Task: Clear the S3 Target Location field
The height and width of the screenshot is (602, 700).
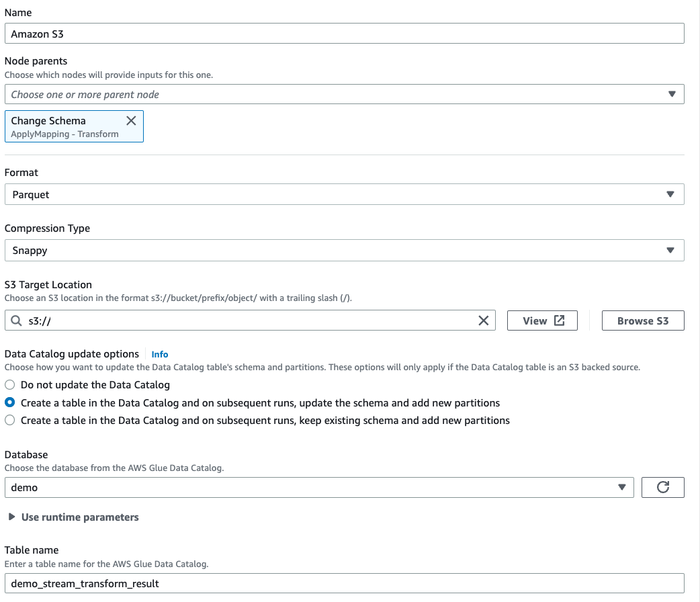Action: (x=483, y=320)
